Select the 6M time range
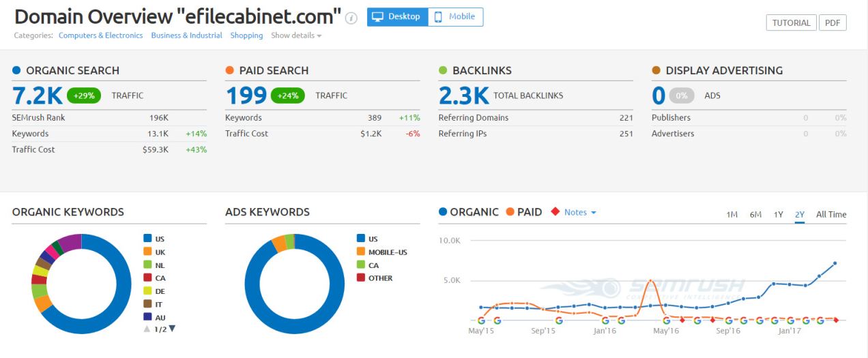Screen dimensions: 868x358 coord(755,214)
